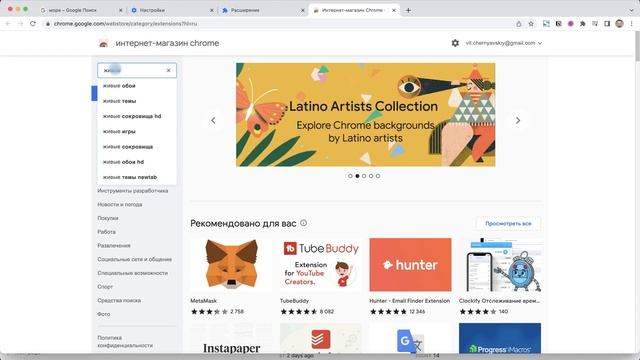
Task: Open a new browser tab
Action: [408, 10]
